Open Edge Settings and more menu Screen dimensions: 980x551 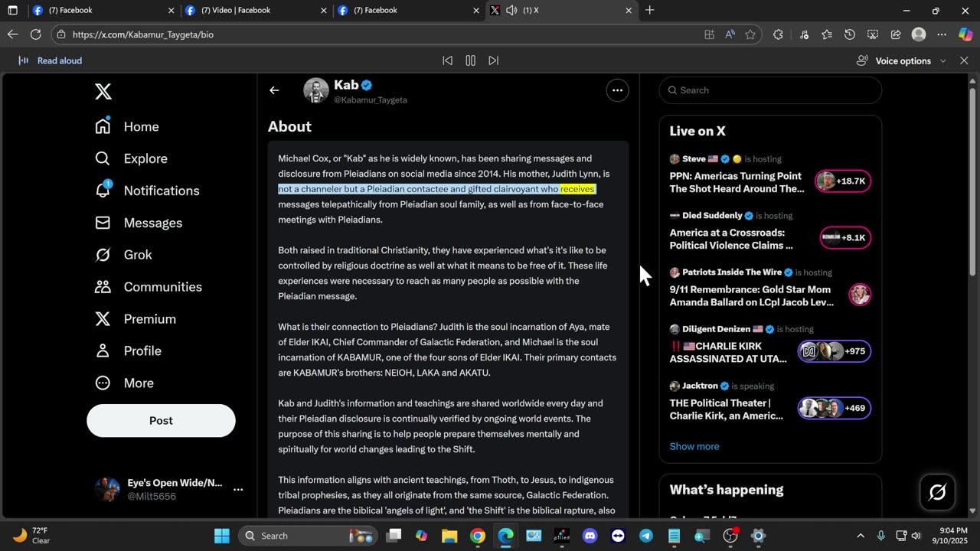click(x=942, y=34)
